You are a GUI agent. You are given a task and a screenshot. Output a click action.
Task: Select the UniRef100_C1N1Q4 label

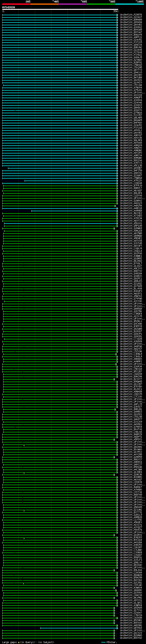point(131,183)
